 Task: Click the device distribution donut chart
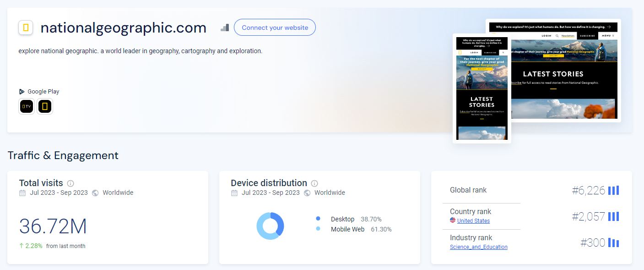[x=271, y=226]
